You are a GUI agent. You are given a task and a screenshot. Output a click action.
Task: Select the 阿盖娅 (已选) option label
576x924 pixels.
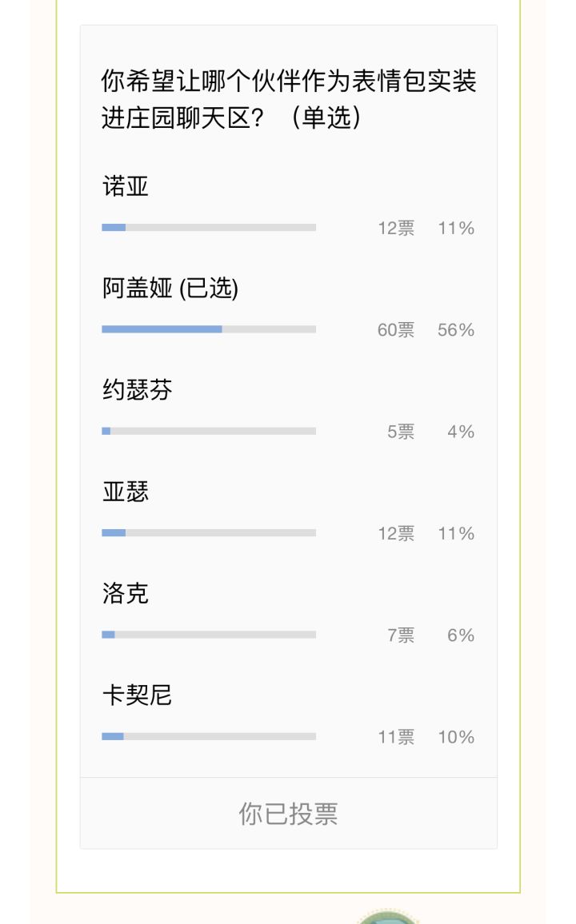coord(170,289)
